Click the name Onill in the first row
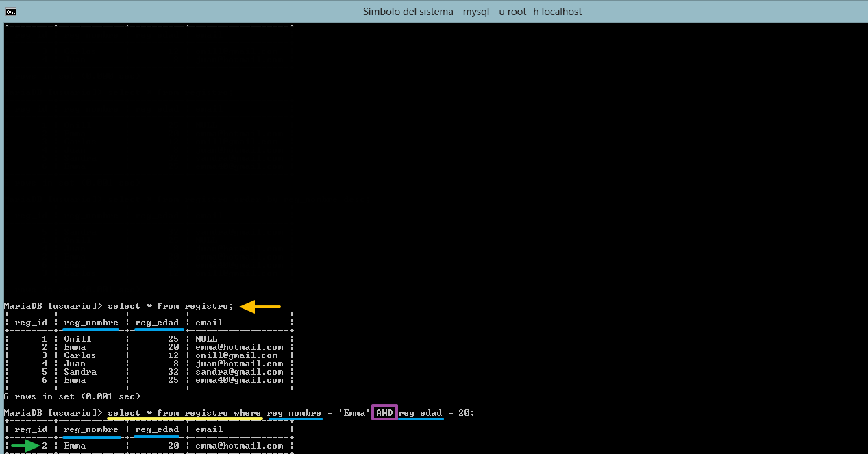 pos(77,339)
